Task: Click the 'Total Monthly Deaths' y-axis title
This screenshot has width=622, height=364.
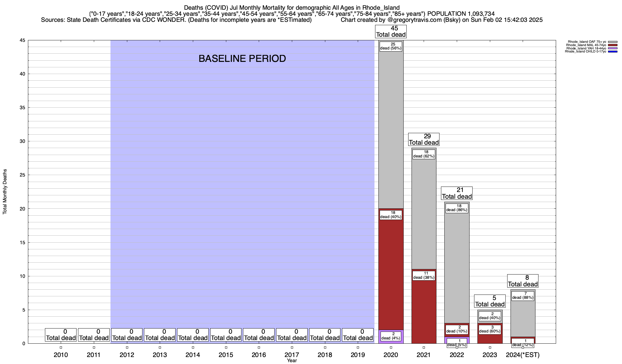Action: point(5,192)
